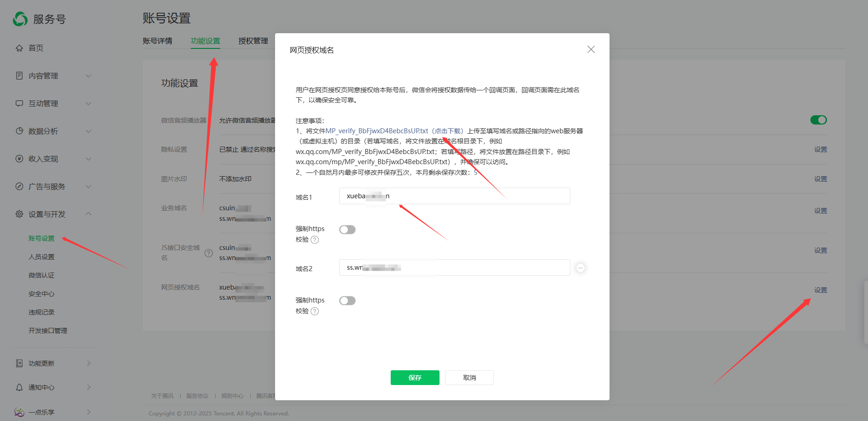Click the 点击下载 verify file link
868x421 pixels.
click(448, 131)
